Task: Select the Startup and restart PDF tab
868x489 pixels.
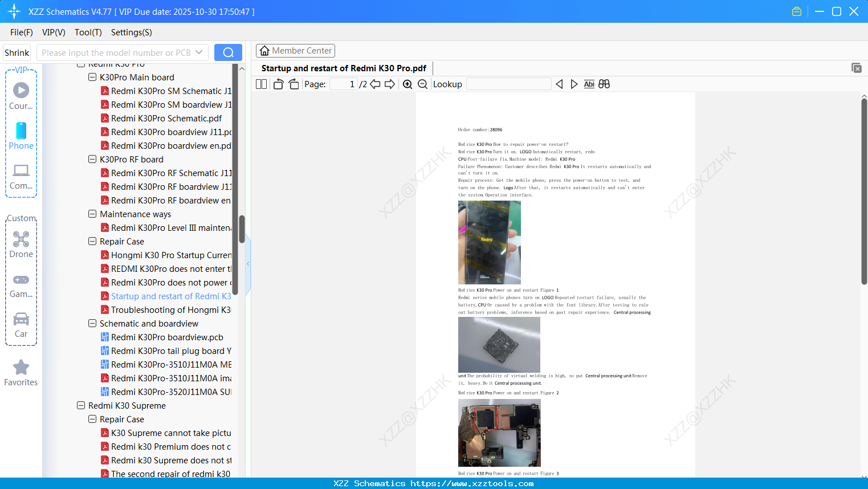Action: click(344, 68)
